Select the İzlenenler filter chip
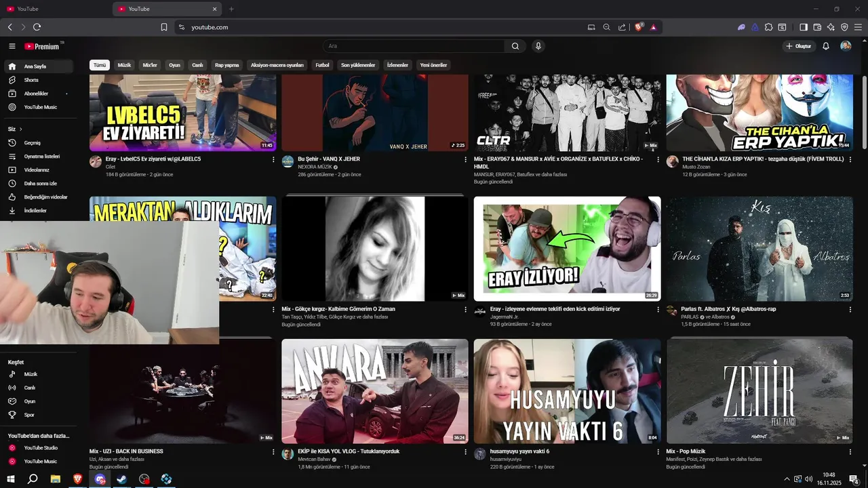 397,65
